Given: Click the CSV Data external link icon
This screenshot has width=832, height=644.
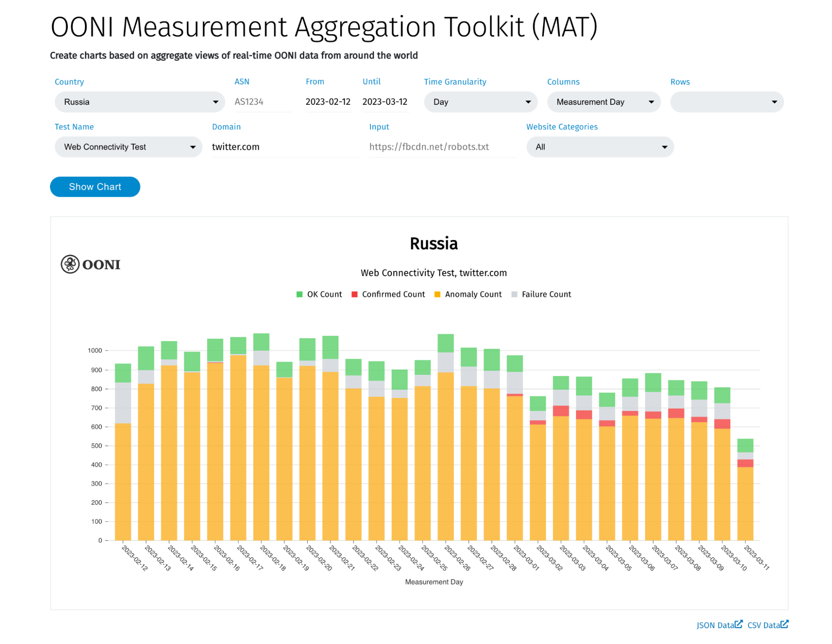Looking at the screenshot, I should point(785,624).
